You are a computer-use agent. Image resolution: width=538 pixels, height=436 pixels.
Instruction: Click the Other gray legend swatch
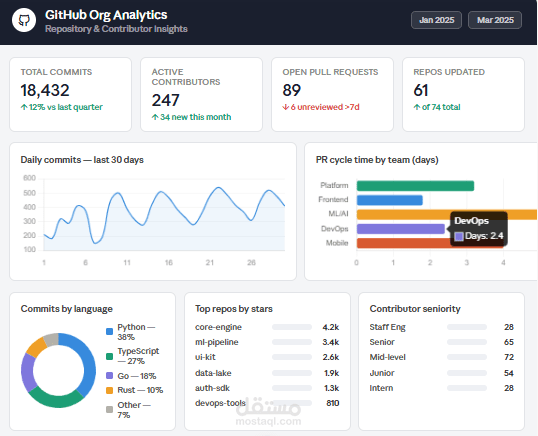tap(109, 410)
